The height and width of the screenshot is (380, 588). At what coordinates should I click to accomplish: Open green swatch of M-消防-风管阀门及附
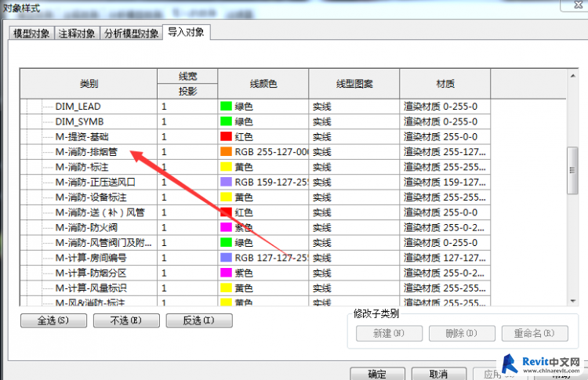click(226, 242)
